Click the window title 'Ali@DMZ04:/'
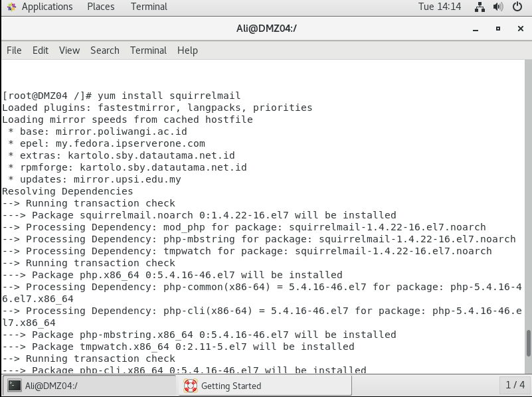The image size is (532, 397). [x=266, y=29]
